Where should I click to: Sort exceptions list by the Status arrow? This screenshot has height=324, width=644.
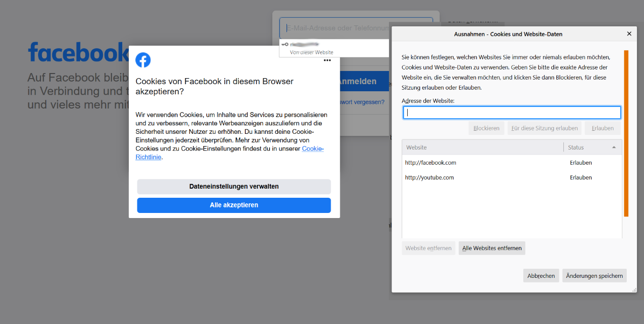tap(614, 148)
